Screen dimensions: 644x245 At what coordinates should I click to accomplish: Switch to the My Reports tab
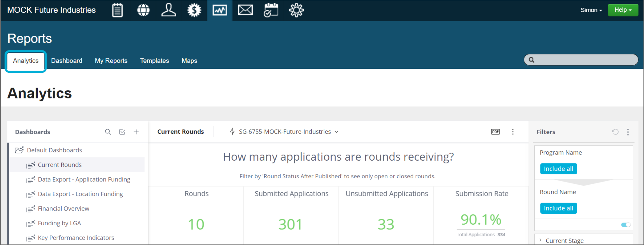tap(111, 61)
